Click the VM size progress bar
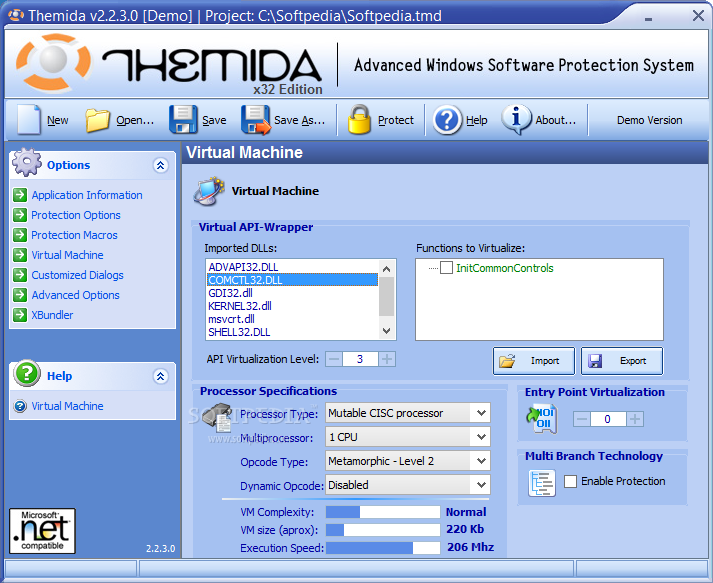The height and width of the screenshot is (583, 713). [383, 530]
